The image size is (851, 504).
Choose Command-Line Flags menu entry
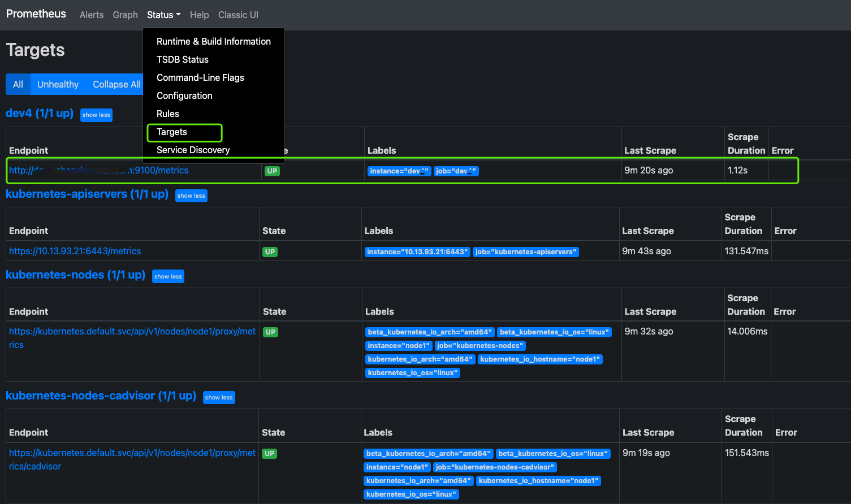tap(214, 77)
